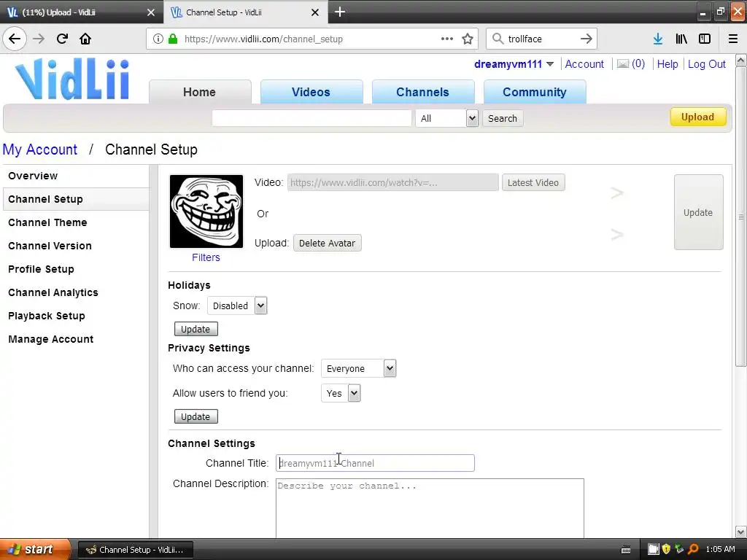This screenshot has height=560, width=747.
Task: Open My Account breadcrumb link
Action: (39, 149)
